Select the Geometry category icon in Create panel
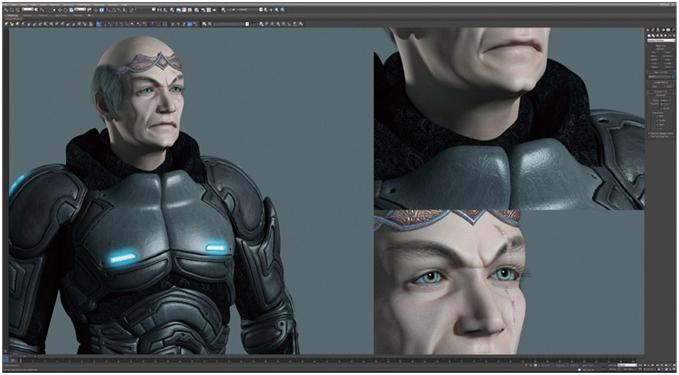Viewport: 679px width, 375px height. coord(649,36)
